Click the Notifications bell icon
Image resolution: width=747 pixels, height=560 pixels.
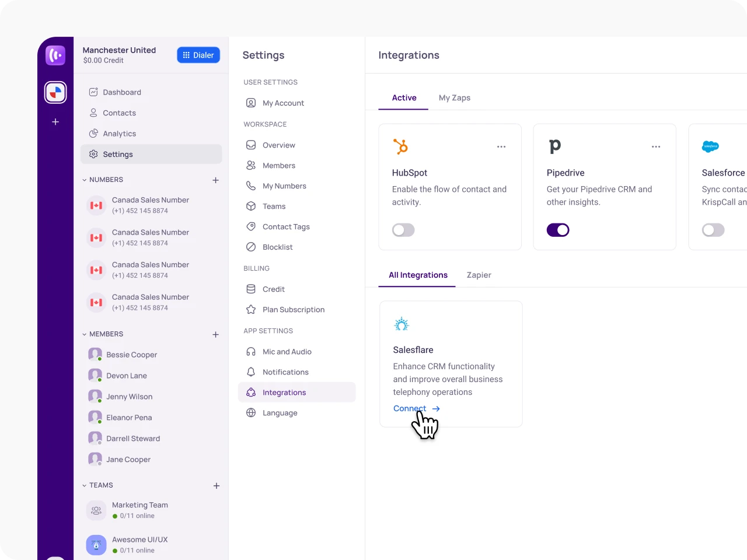pyautogui.click(x=251, y=372)
